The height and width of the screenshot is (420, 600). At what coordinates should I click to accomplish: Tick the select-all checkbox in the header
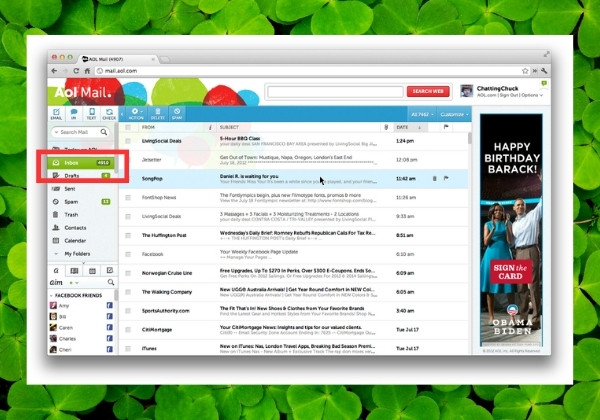(x=128, y=127)
